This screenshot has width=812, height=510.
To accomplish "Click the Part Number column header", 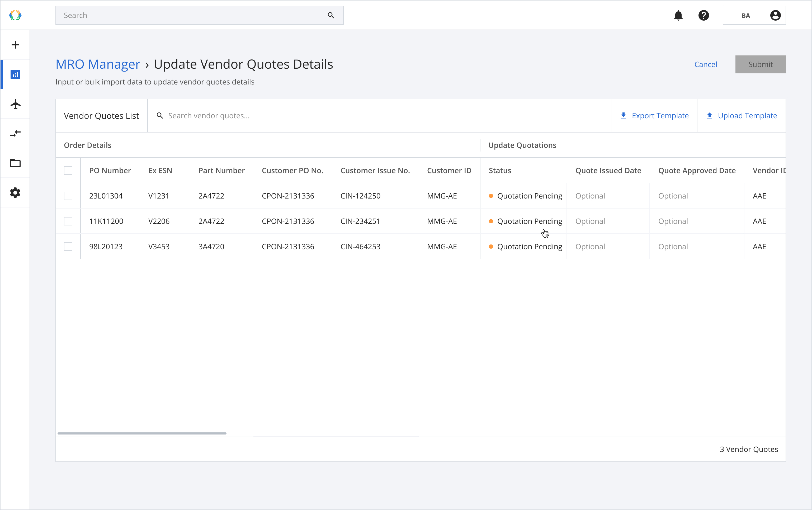I will 221,171.
